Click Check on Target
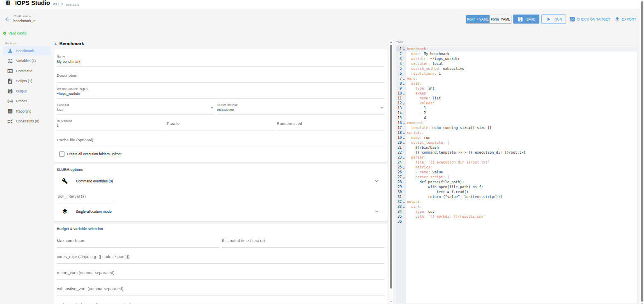This screenshot has width=644, height=304. pos(590,19)
